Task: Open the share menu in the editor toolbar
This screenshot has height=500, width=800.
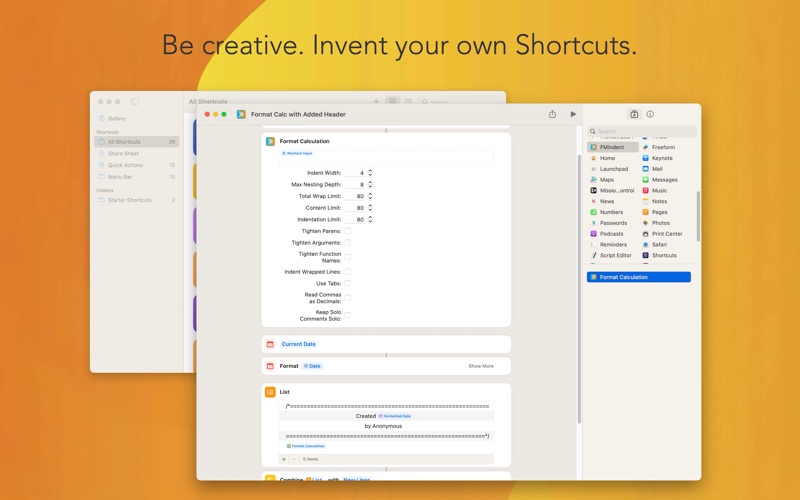Action: pyautogui.click(x=552, y=114)
